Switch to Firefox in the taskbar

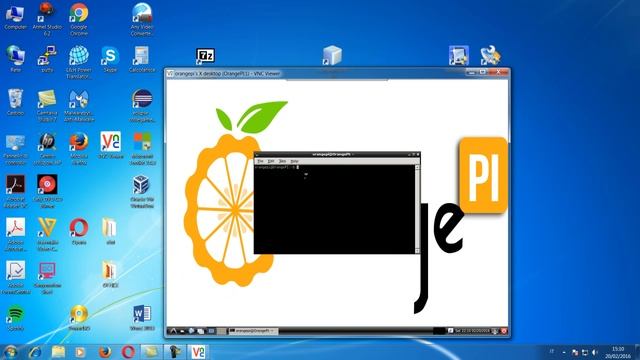click(x=105, y=352)
